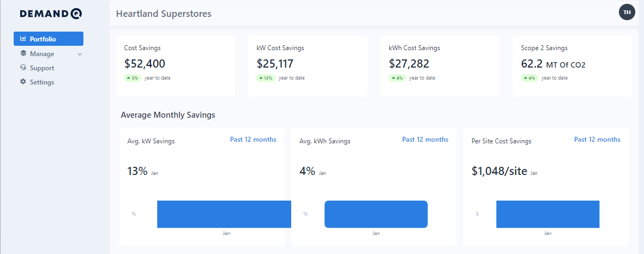Click the Avg. kW Savings Jan bar
Screen dimensions: 644x254
224,214
